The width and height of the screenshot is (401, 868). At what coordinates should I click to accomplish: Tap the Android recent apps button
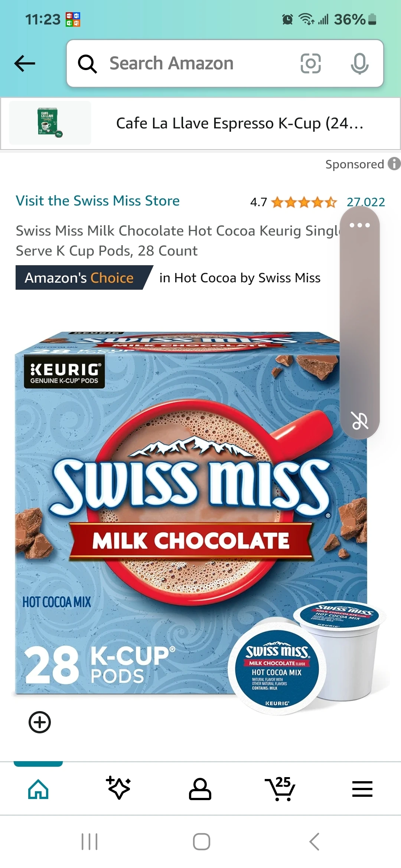pos(89,841)
